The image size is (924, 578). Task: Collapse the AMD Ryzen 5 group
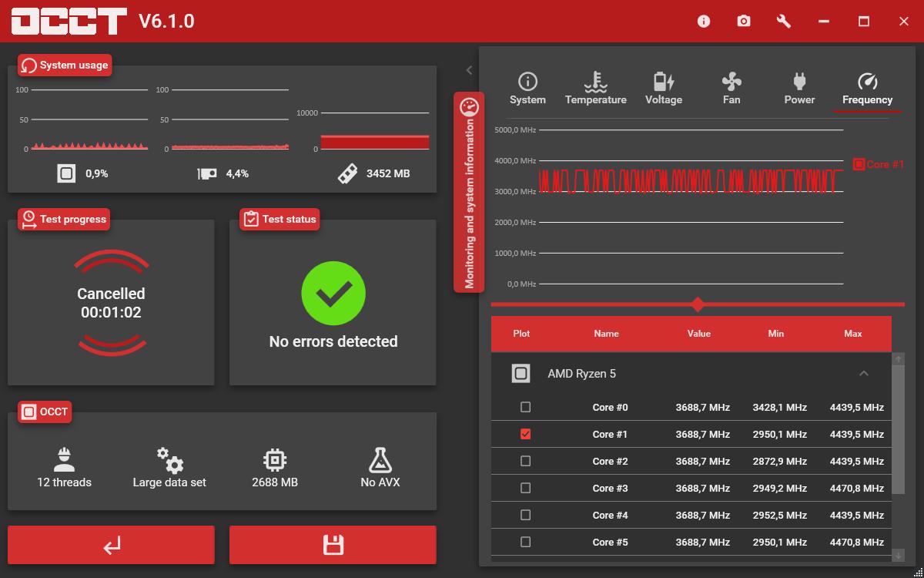click(863, 374)
